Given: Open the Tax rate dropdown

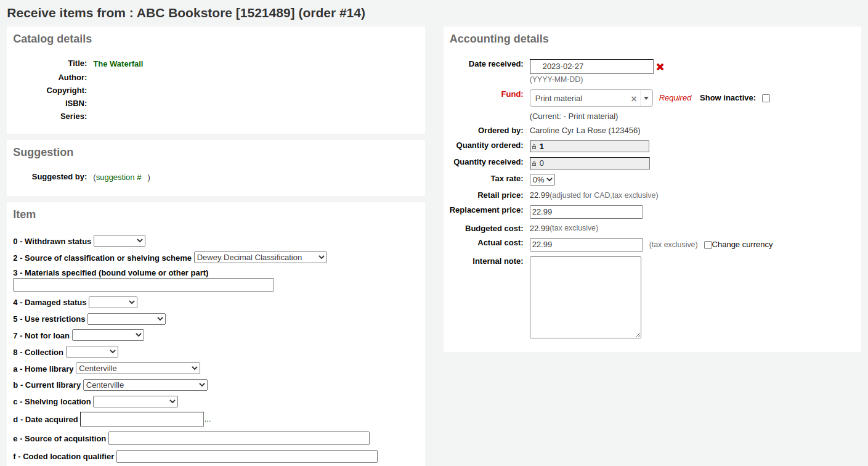Looking at the screenshot, I should 541,179.
